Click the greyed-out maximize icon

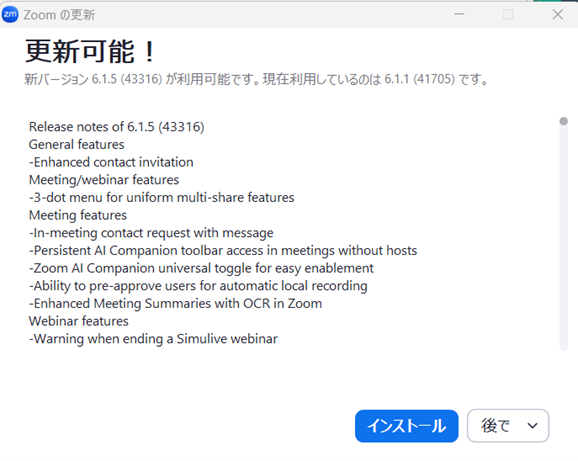pos(508,14)
